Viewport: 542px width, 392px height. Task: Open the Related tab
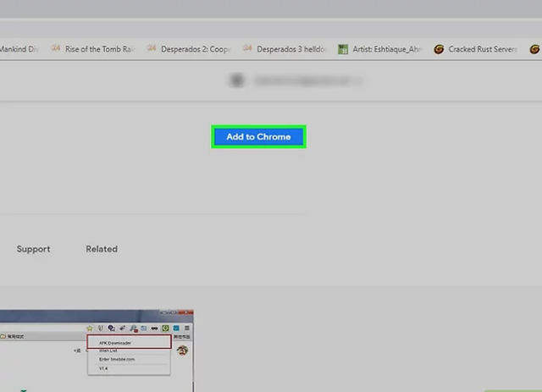(x=102, y=249)
